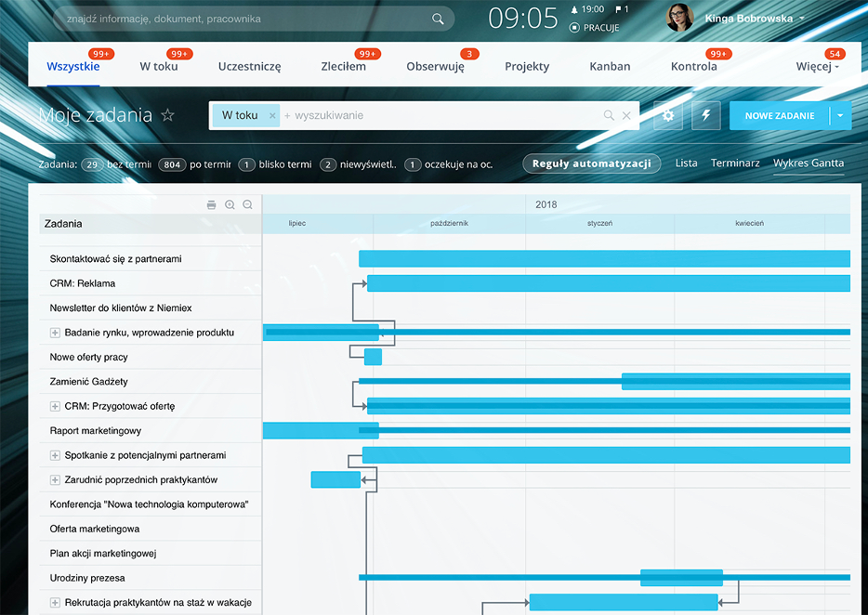
Task: Zoom out on the Gantt chart
Action: [x=247, y=204]
